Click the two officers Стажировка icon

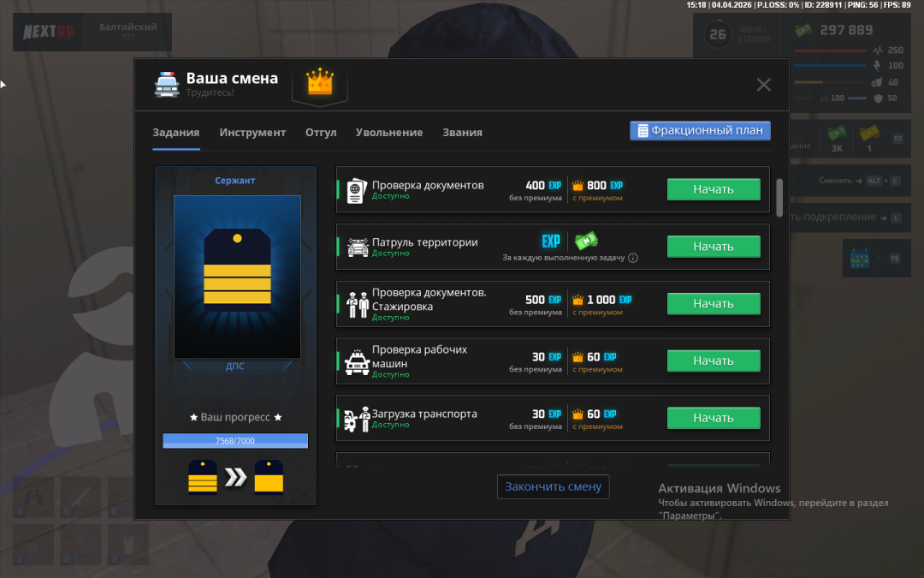pyautogui.click(x=356, y=305)
